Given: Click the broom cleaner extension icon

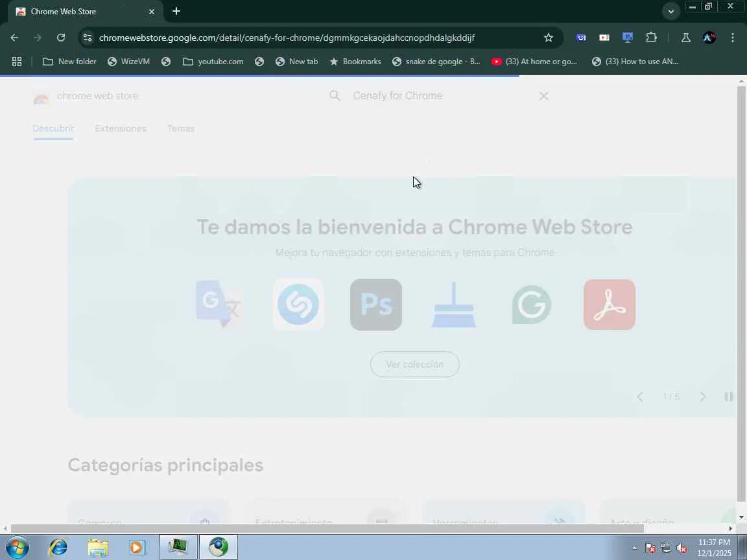Looking at the screenshot, I should [453, 304].
